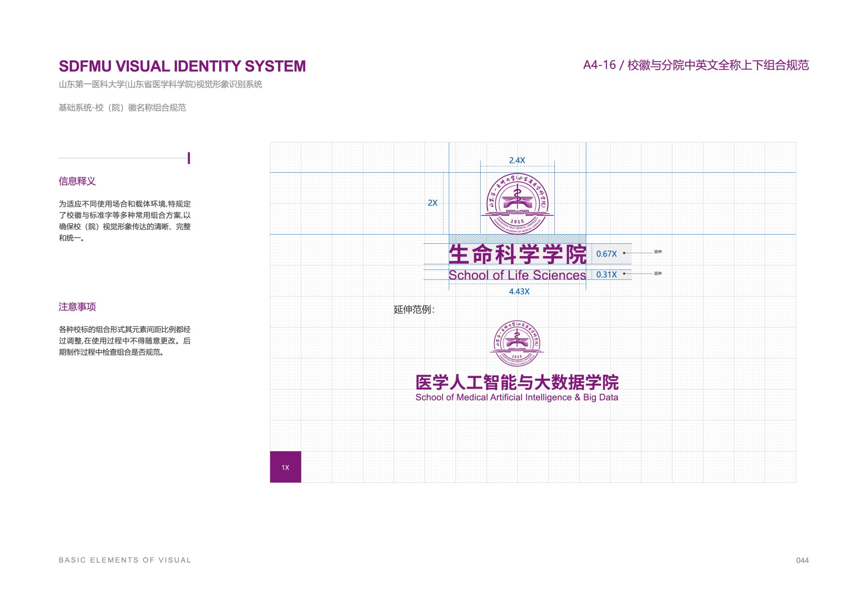Click the purple 1X unit square
The width and height of the screenshot is (868, 614).
[285, 467]
